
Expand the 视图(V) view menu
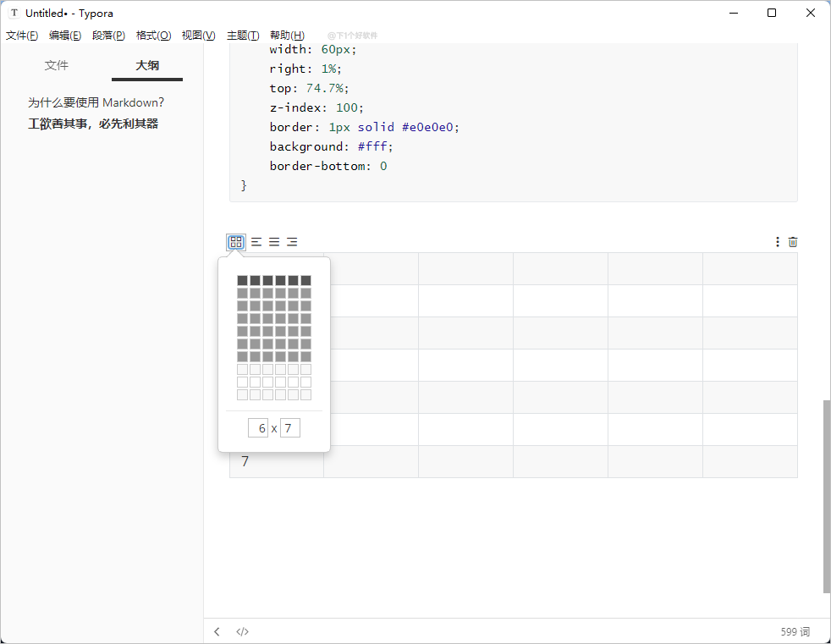click(198, 36)
